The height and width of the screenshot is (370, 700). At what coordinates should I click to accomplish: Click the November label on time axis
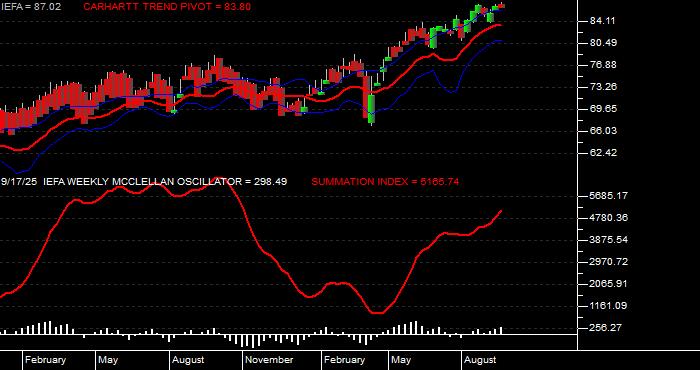[269, 360]
